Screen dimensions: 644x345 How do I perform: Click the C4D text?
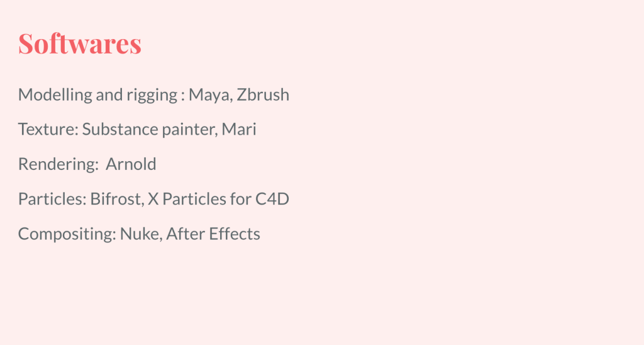pyautogui.click(x=272, y=199)
